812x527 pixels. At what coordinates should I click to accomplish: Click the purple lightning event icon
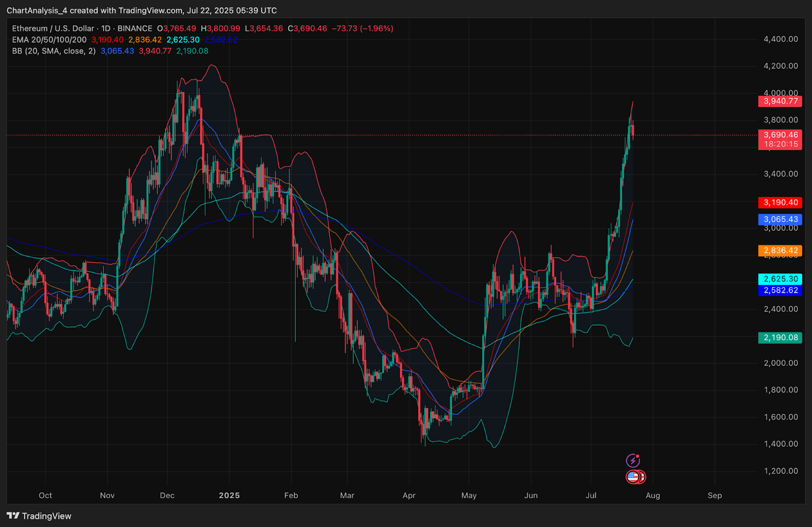tap(632, 461)
